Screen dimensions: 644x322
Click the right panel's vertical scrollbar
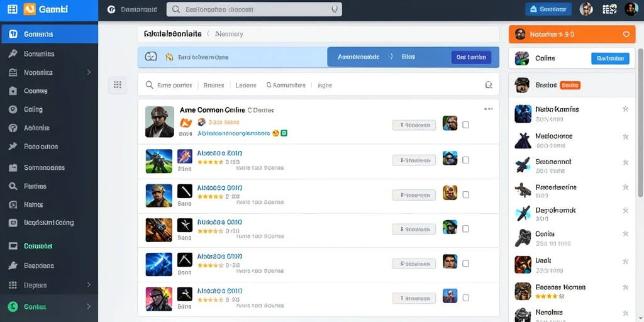[x=640, y=123]
